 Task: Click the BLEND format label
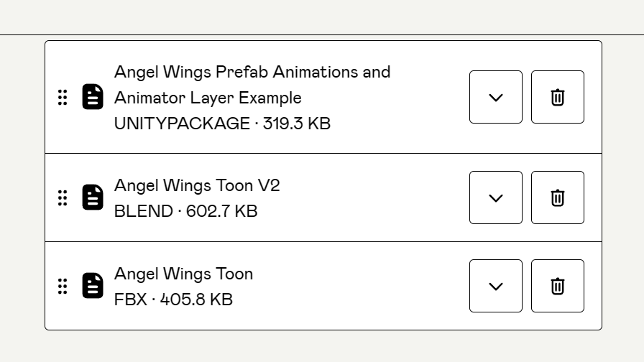tap(143, 211)
